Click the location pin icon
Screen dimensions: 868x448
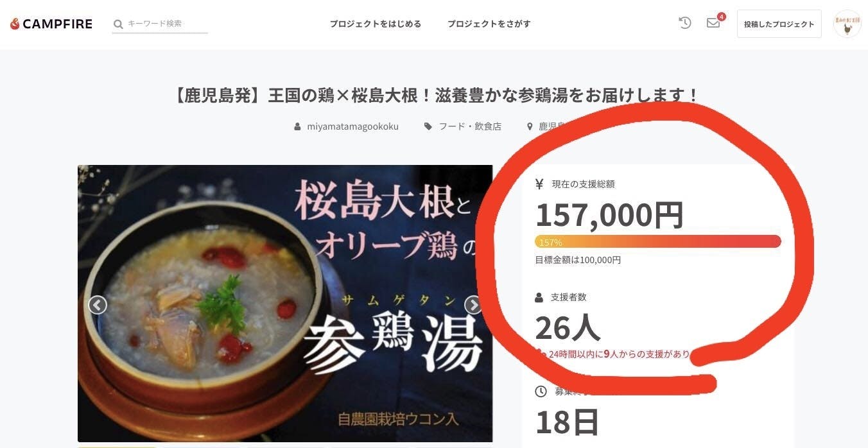[530, 126]
